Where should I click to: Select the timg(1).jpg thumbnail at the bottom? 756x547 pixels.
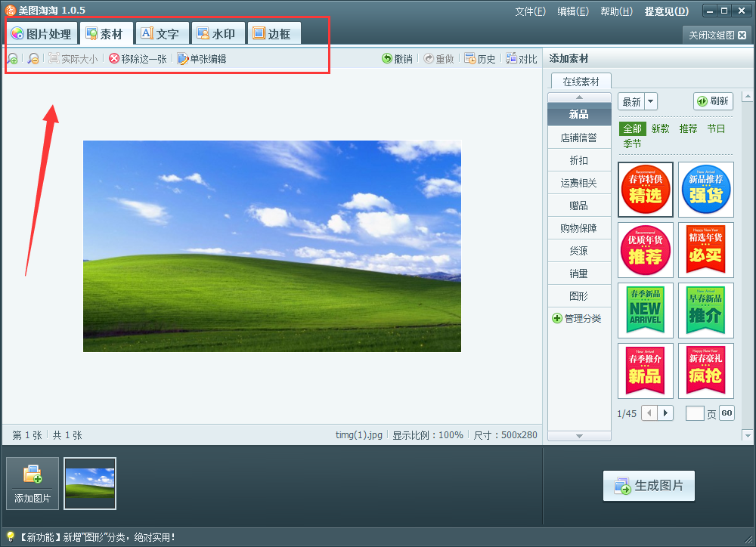pyautogui.click(x=89, y=484)
